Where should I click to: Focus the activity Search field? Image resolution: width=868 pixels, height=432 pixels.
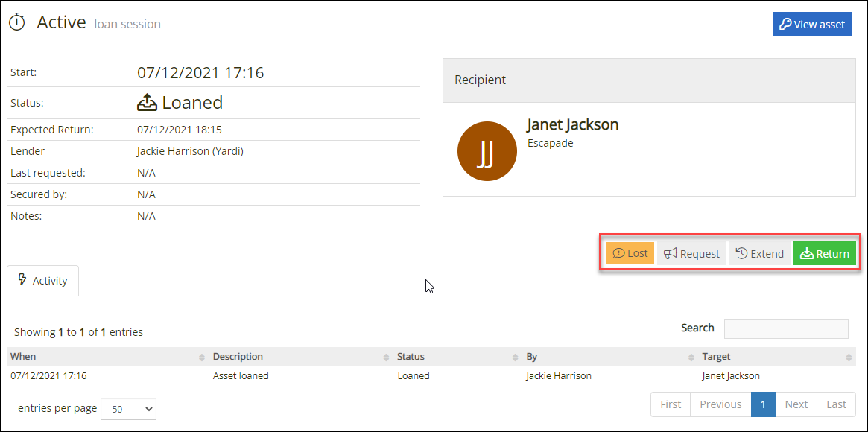coord(786,328)
